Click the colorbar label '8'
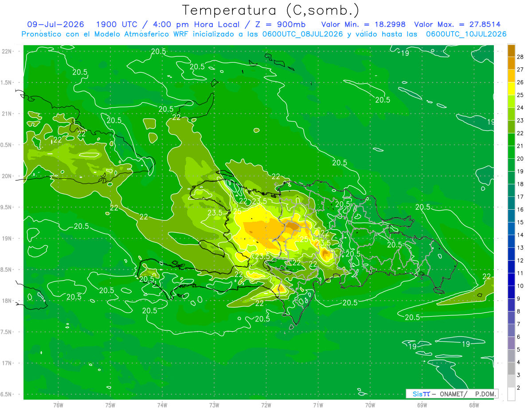Image resolution: width=532 pixels, height=411 pixels. [x=519, y=312]
